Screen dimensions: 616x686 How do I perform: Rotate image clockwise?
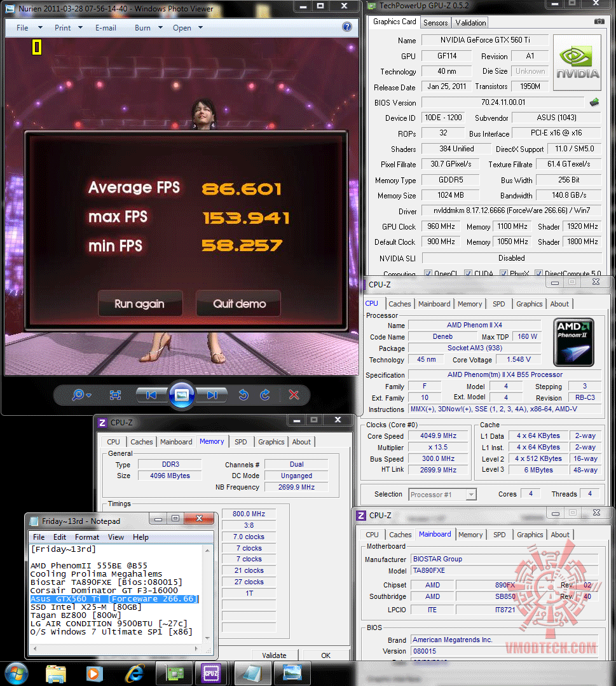click(265, 395)
